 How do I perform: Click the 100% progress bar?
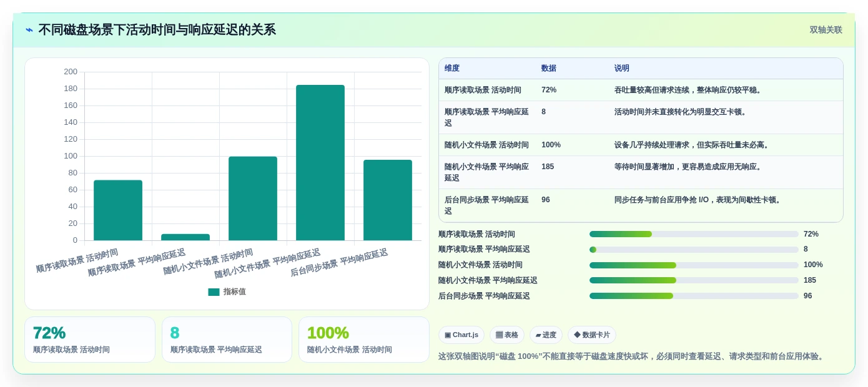pyautogui.click(x=694, y=265)
